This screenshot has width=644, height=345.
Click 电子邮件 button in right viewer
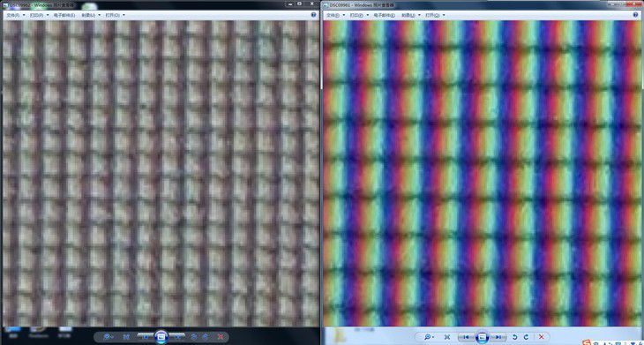[x=384, y=15]
